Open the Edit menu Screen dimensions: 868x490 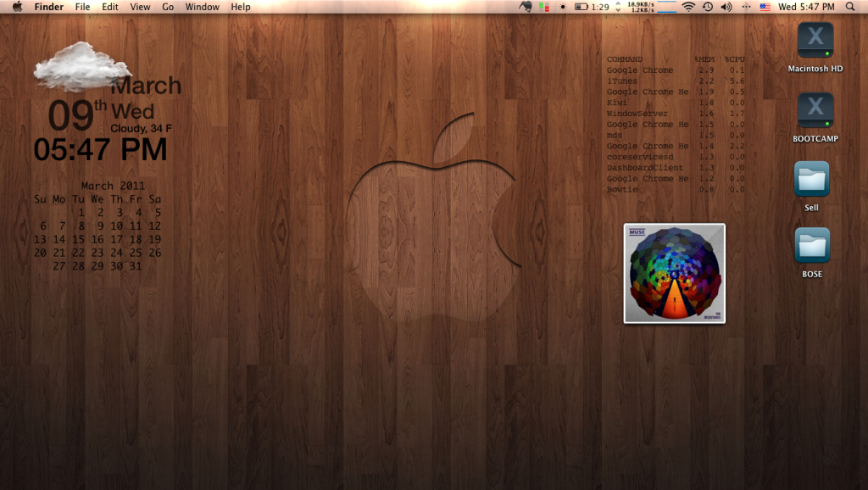tap(109, 7)
